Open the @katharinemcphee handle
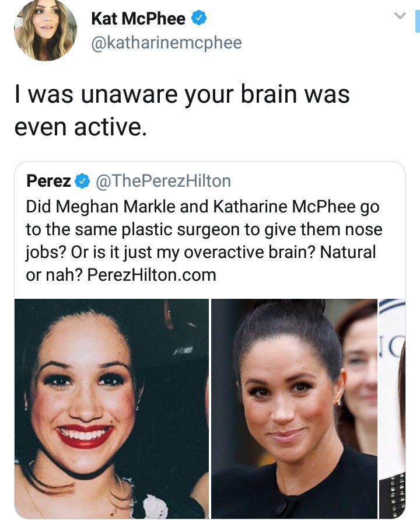Image resolution: width=420 pixels, height=520 pixels. [x=166, y=43]
